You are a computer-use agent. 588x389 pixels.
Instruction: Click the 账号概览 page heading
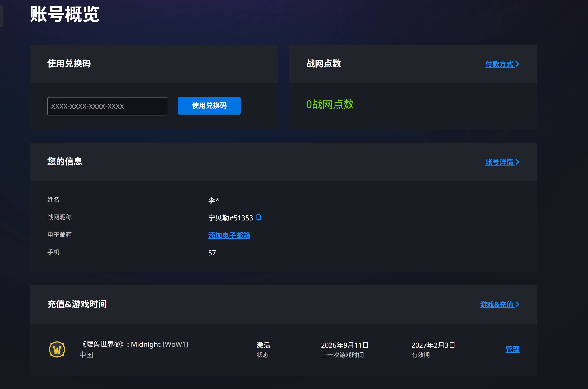[65, 14]
